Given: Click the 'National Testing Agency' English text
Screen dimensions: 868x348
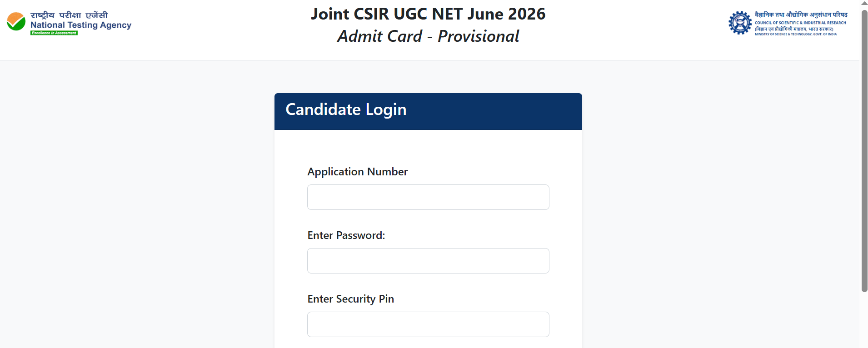Looking at the screenshot, I should pos(81,25).
